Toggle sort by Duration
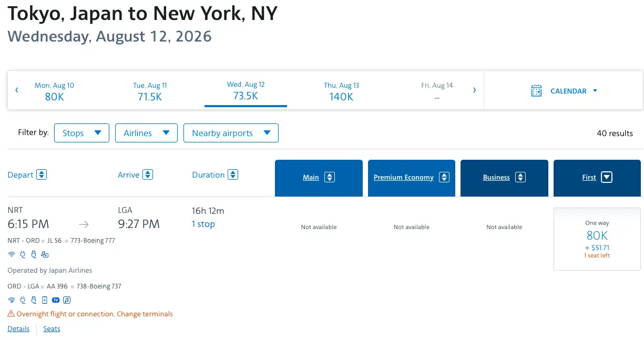Image resolution: width=644 pixels, height=340 pixels. click(233, 174)
